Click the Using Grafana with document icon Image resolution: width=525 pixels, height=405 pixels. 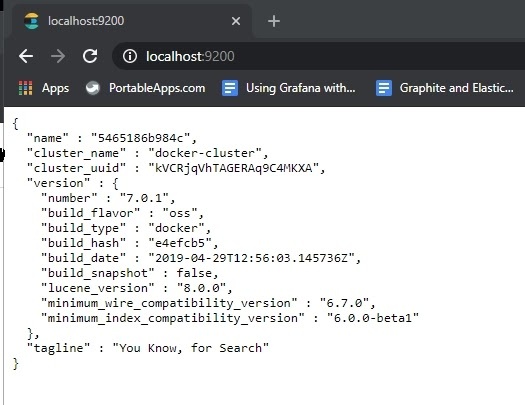(x=230, y=88)
